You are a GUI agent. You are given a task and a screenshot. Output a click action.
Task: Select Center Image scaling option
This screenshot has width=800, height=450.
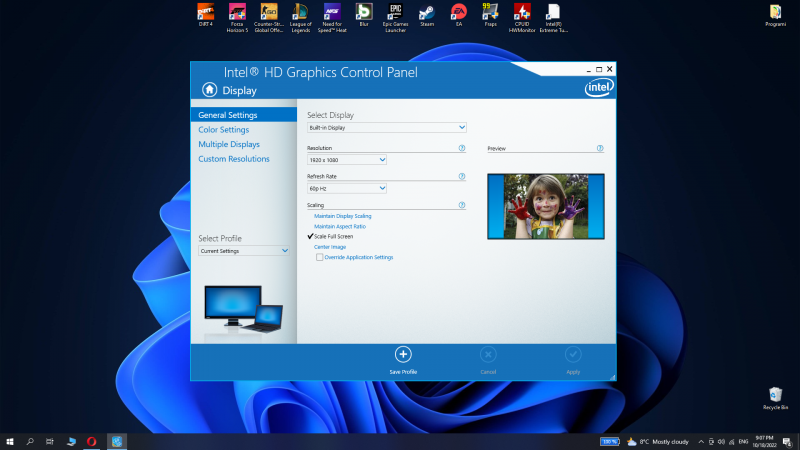click(x=330, y=247)
